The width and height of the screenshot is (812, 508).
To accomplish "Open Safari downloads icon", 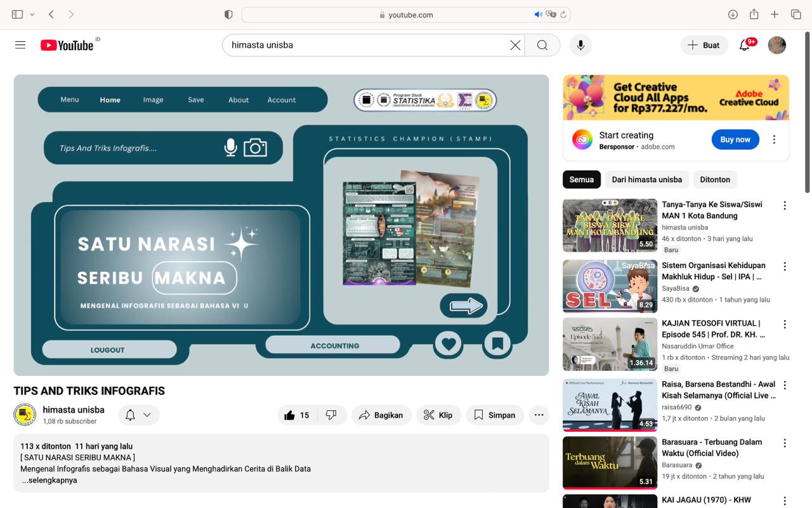I will point(733,15).
